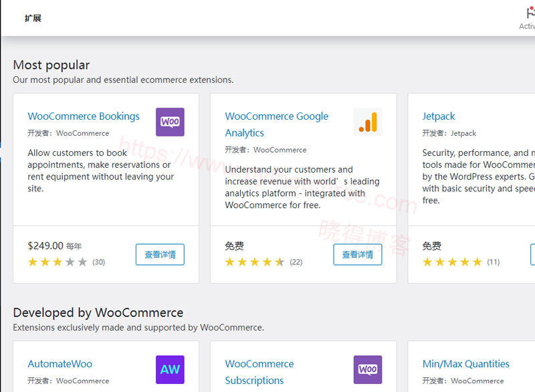The height and width of the screenshot is (392, 535).
Task: Click 查看详情 button for WooCommerce Bookings
Action: (x=160, y=254)
